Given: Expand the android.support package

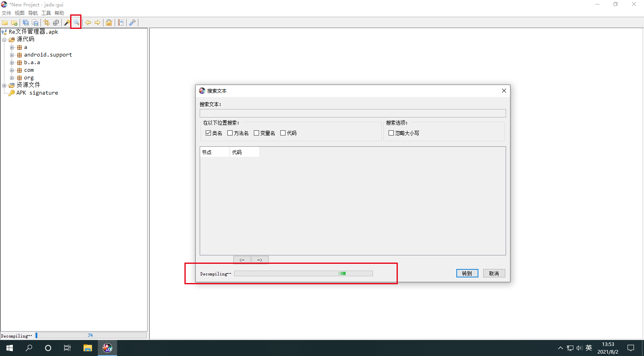Looking at the screenshot, I should tap(12, 55).
